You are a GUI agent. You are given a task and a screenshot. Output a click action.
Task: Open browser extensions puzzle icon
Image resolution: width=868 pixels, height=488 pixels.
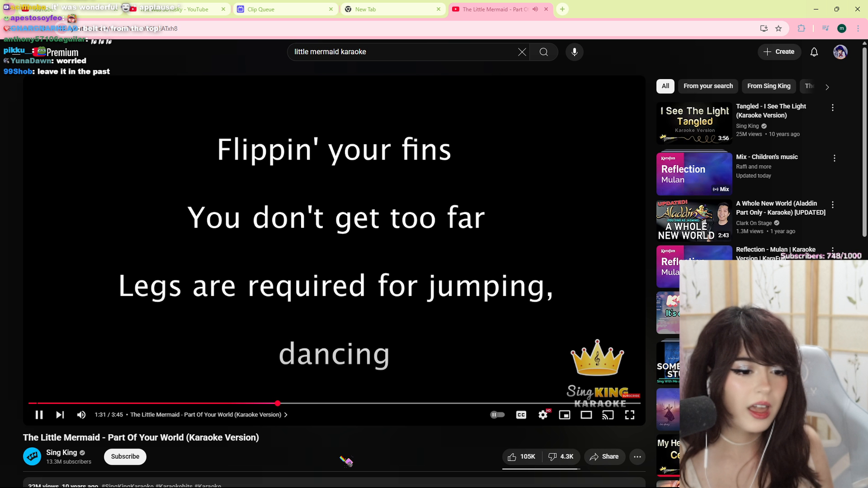tap(801, 28)
